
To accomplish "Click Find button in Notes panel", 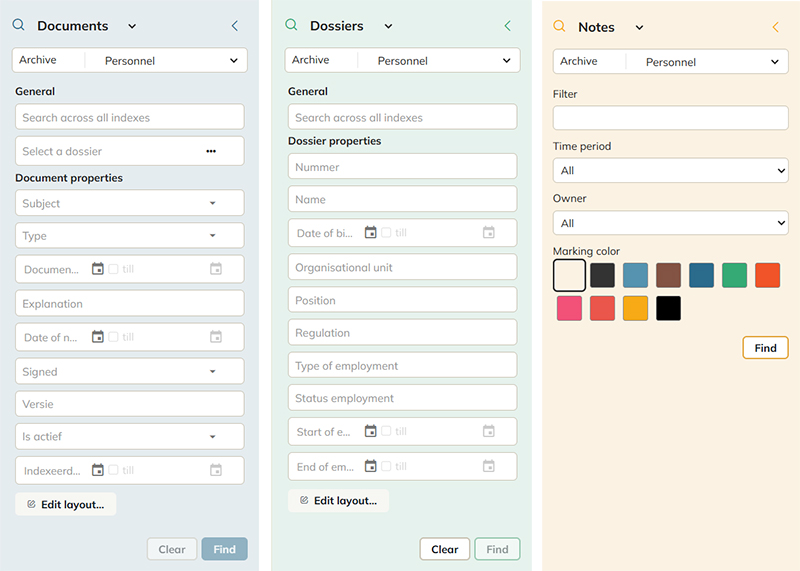I will click(765, 347).
